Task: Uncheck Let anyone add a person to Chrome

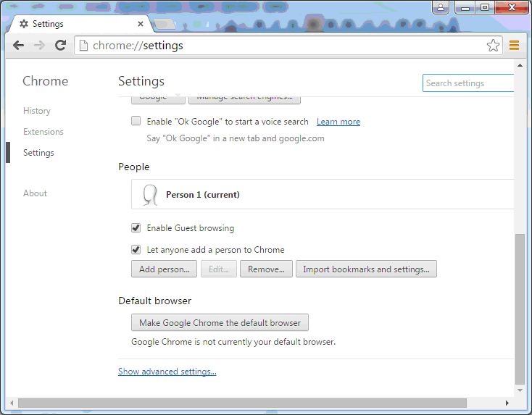Action: 136,250
